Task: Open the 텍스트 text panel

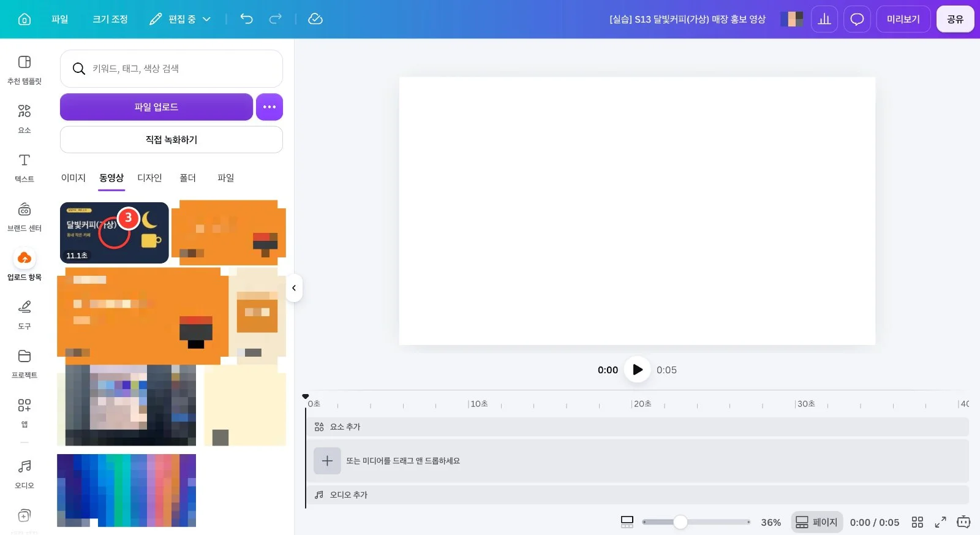Action: point(24,168)
